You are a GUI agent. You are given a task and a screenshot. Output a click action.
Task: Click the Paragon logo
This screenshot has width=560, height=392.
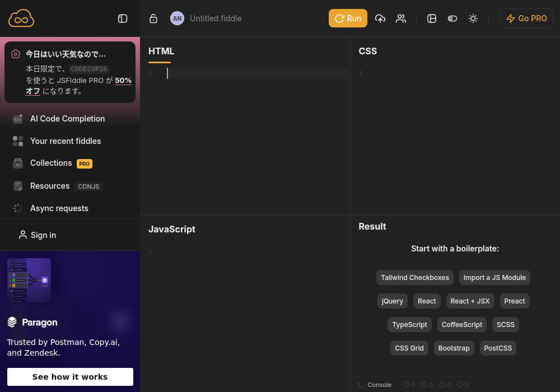[32, 322]
